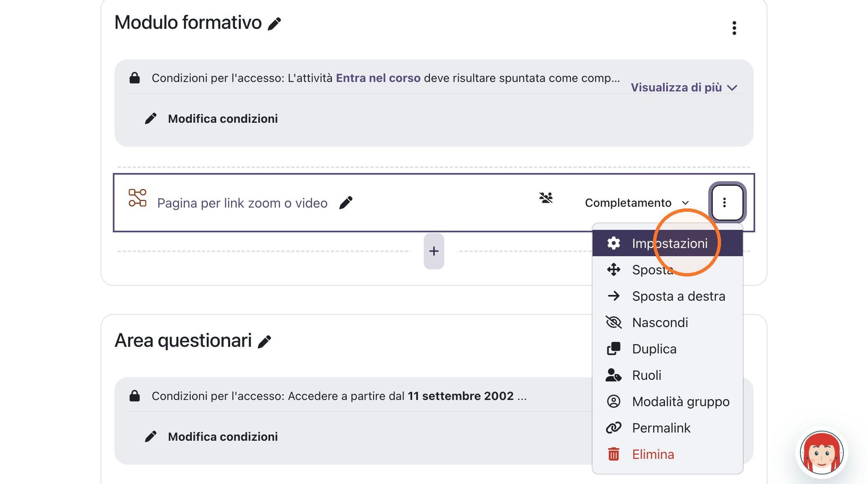Edit the 'Area questionari' title pencil
This screenshot has width=868, height=484.
(264, 342)
